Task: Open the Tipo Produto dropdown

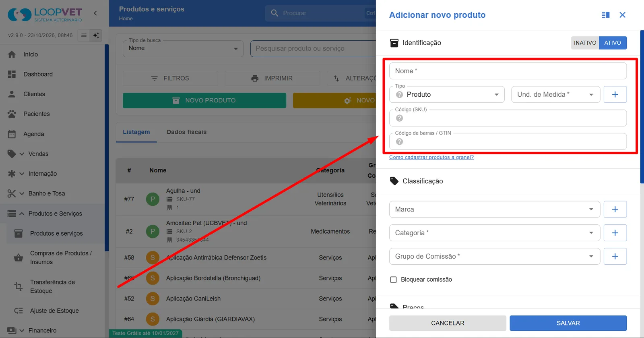Action: [447, 94]
